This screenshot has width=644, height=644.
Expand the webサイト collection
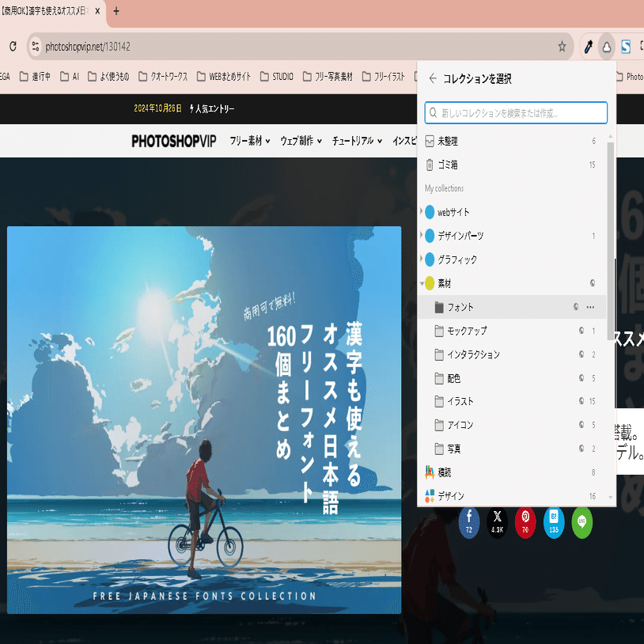[x=421, y=211]
